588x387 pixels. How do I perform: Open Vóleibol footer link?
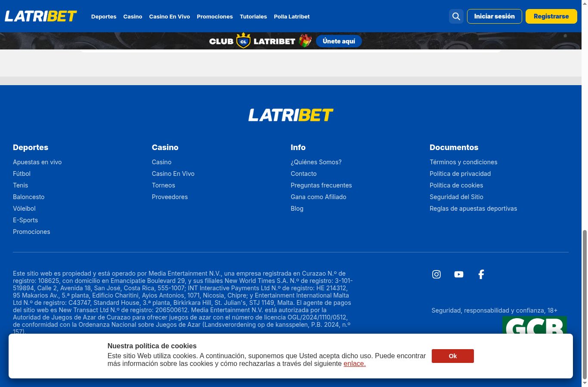coord(24,209)
